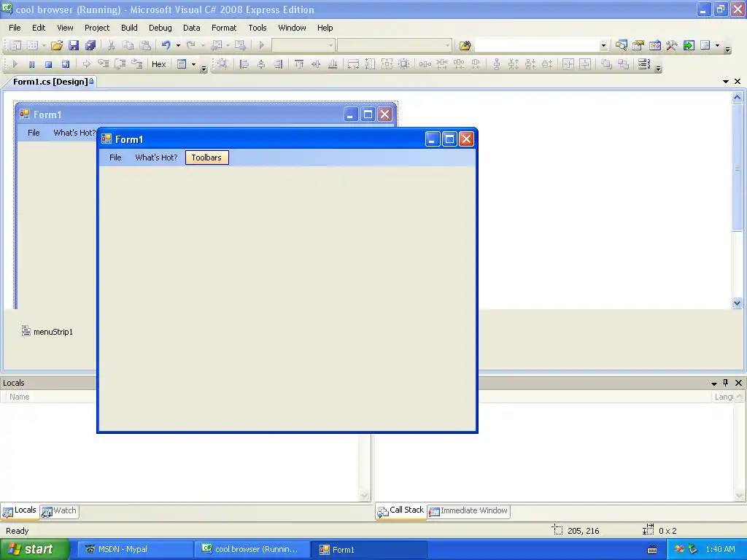This screenshot has height=560, width=747.
Task: Close the Form1.cs design document tab
Action: 738,82
